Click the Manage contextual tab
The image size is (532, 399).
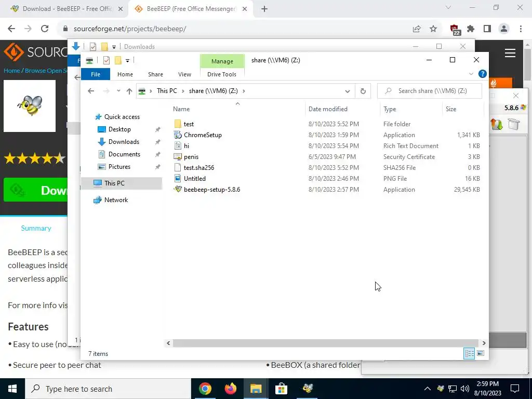click(x=222, y=61)
